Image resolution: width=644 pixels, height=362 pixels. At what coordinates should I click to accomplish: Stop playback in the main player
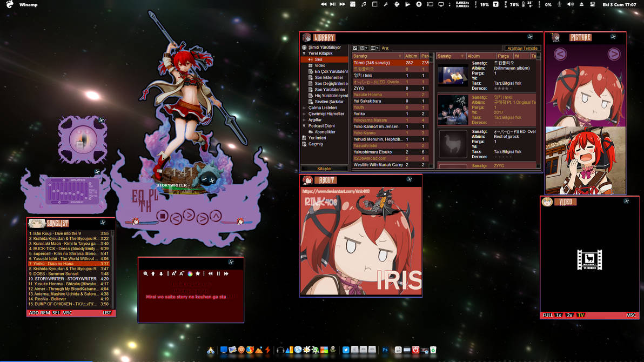click(x=162, y=216)
